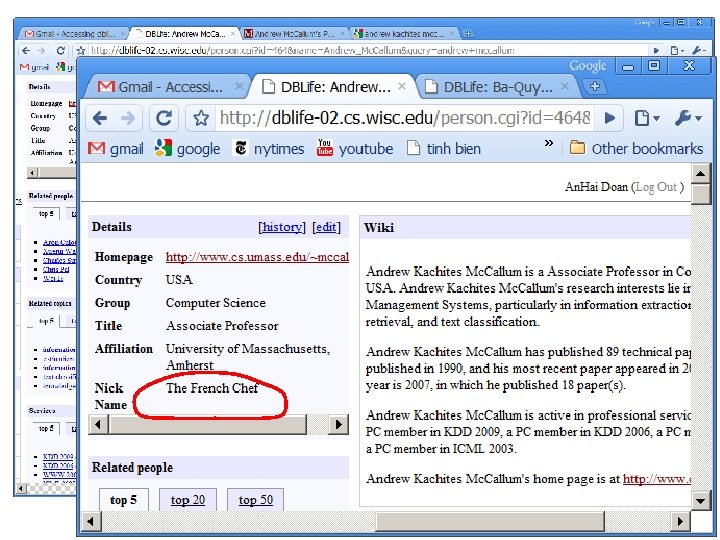Bookmark this page with star icon in front window
This screenshot has width=720, height=540.
click(200, 118)
